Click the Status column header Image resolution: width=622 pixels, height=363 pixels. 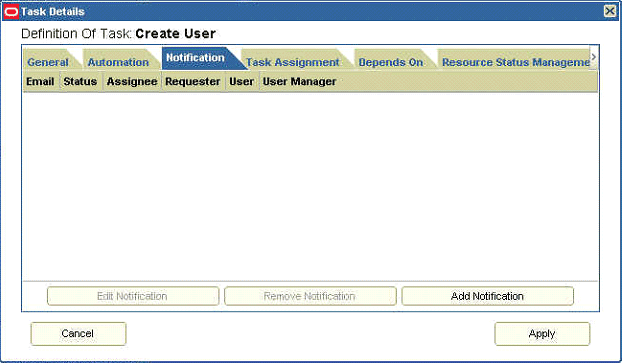click(81, 82)
